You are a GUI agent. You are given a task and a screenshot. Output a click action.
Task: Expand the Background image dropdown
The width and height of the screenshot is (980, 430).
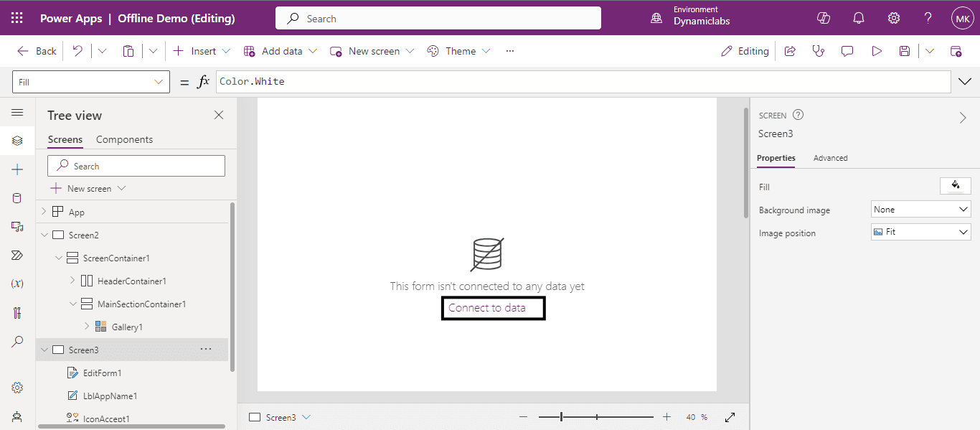[920, 210]
